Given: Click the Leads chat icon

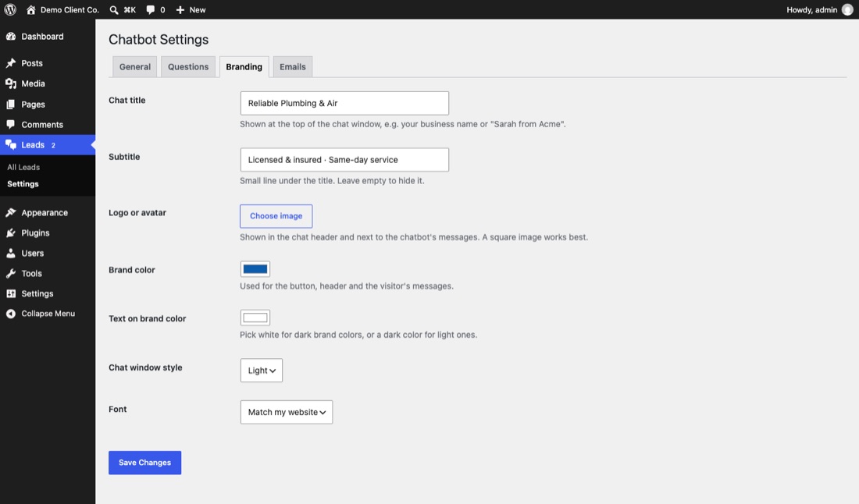Looking at the screenshot, I should [11, 145].
